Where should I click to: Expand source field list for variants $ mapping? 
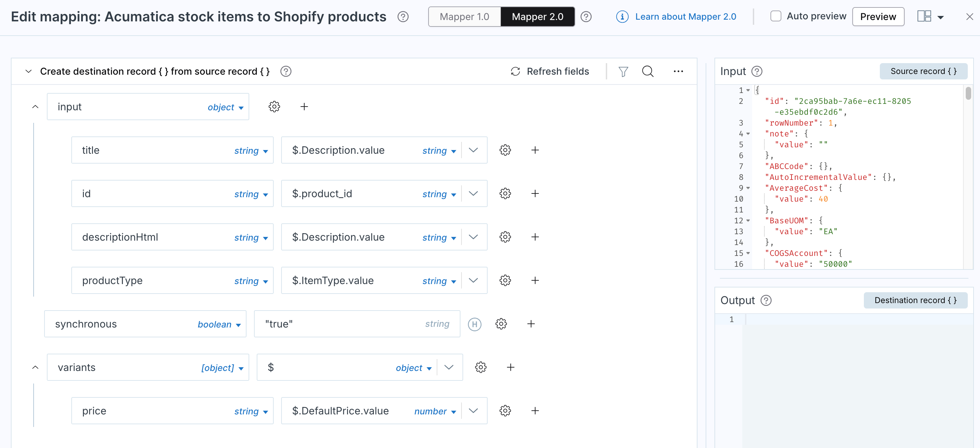[x=449, y=367]
